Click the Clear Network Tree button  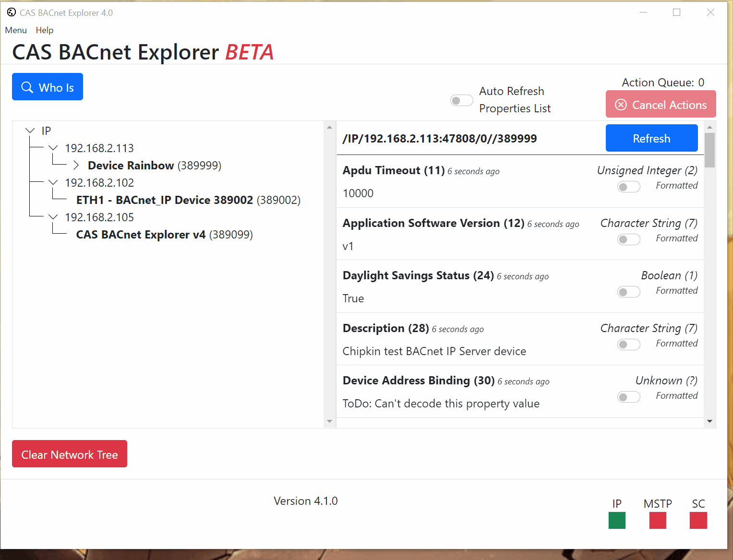coord(70,454)
